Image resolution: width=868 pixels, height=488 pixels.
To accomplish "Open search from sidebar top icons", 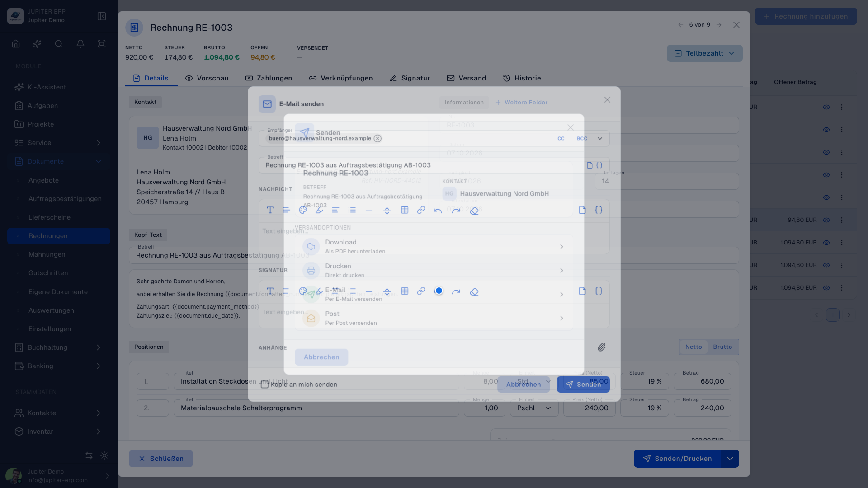I will tap(59, 44).
